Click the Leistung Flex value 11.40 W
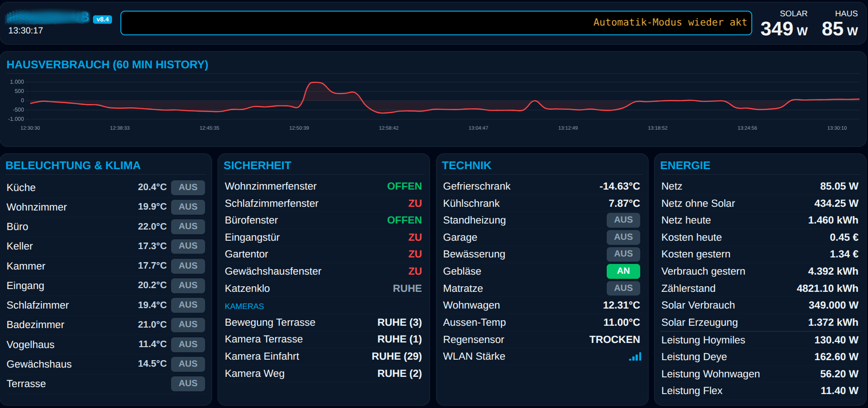Viewport: 868px width, 408px height. 840,391
